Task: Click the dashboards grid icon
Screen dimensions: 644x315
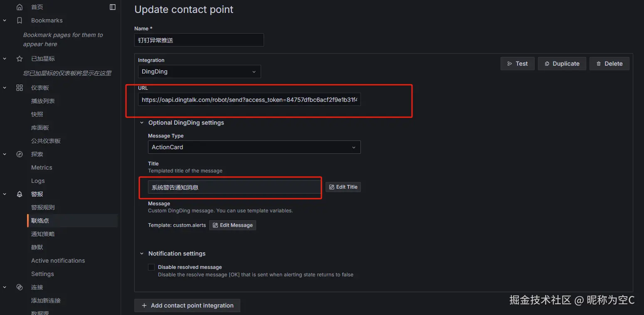Action: pyautogui.click(x=20, y=88)
